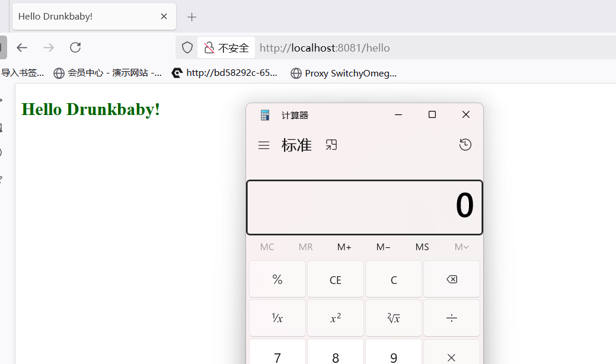Expand the memory list M dropdown
Viewport: 616px width, 364px height.
point(461,247)
